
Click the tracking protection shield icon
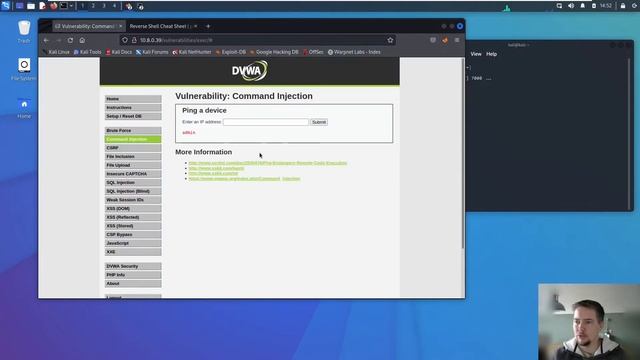[x=125, y=40]
